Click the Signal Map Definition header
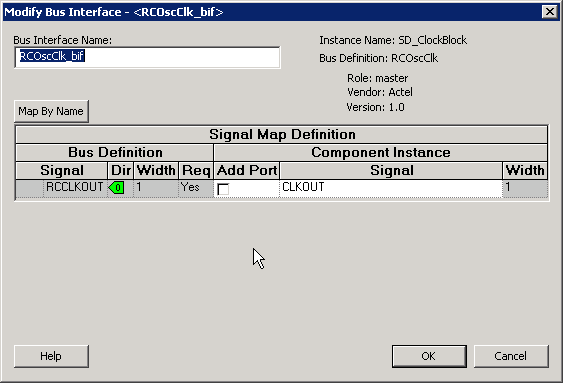Screen dimensions: 563x383 tap(282, 135)
